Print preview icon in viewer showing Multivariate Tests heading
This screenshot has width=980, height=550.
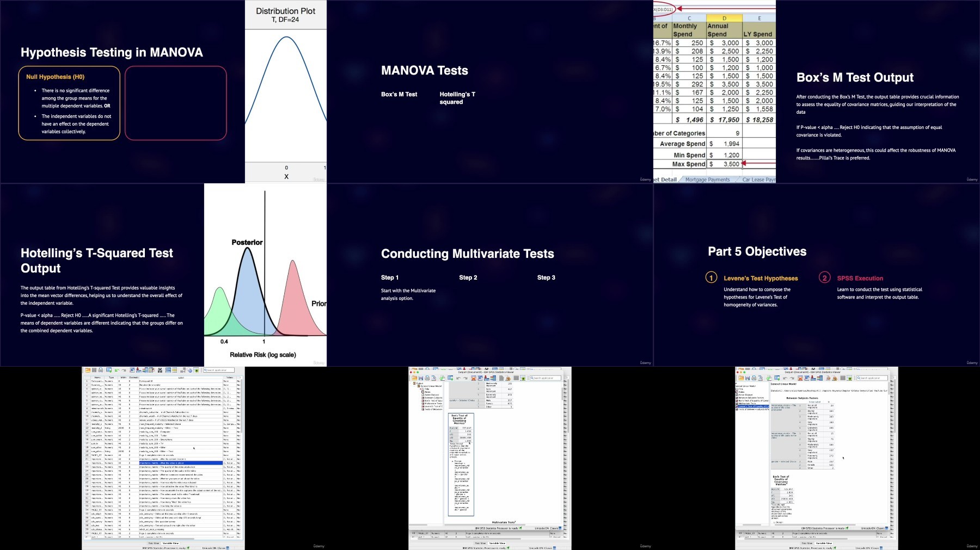[433, 378]
